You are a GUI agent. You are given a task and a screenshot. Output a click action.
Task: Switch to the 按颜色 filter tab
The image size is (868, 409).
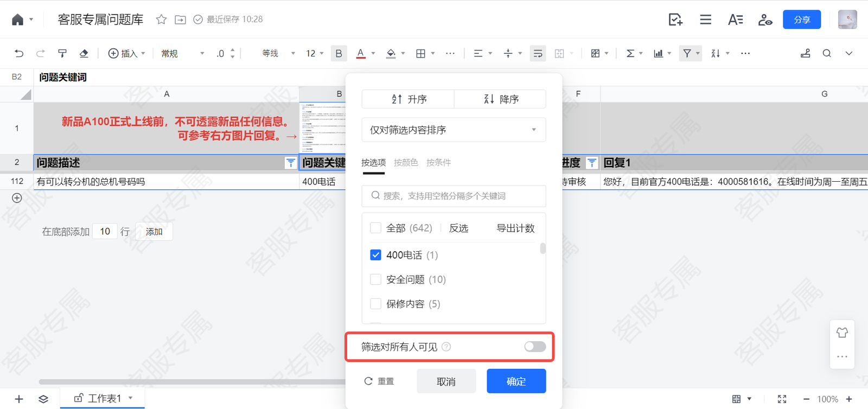(x=406, y=162)
